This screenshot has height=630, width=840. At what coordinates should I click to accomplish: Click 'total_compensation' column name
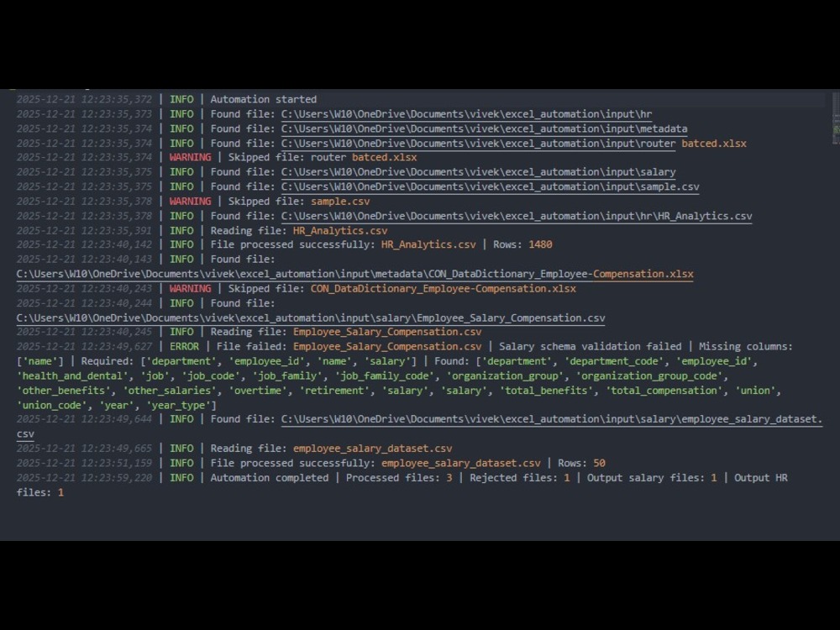point(666,391)
